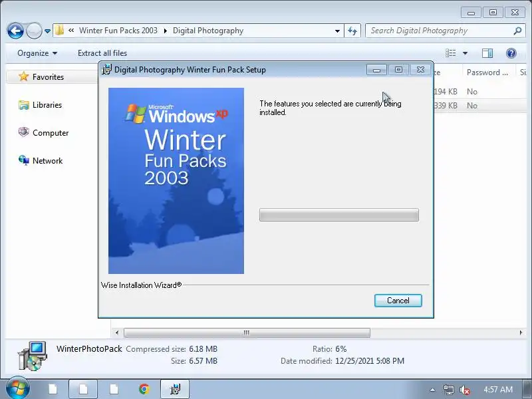The image size is (532, 399).
Task: Select Favorites in navigation pane
Action: tap(48, 77)
